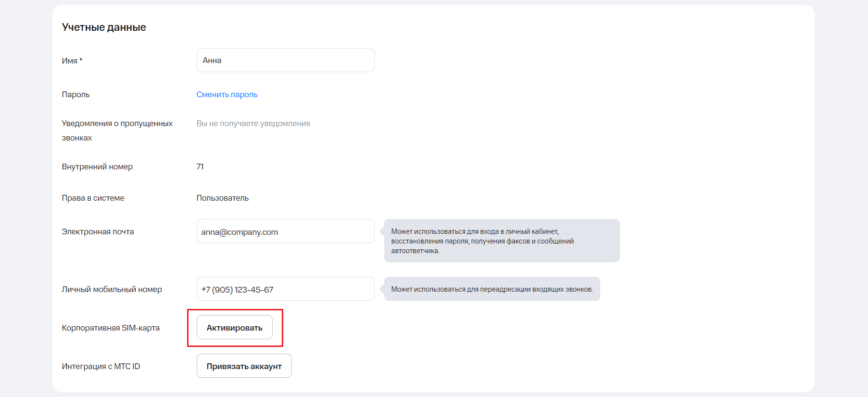Click the Права в системе label
Viewport: 868px width, 397px height.
(93, 198)
